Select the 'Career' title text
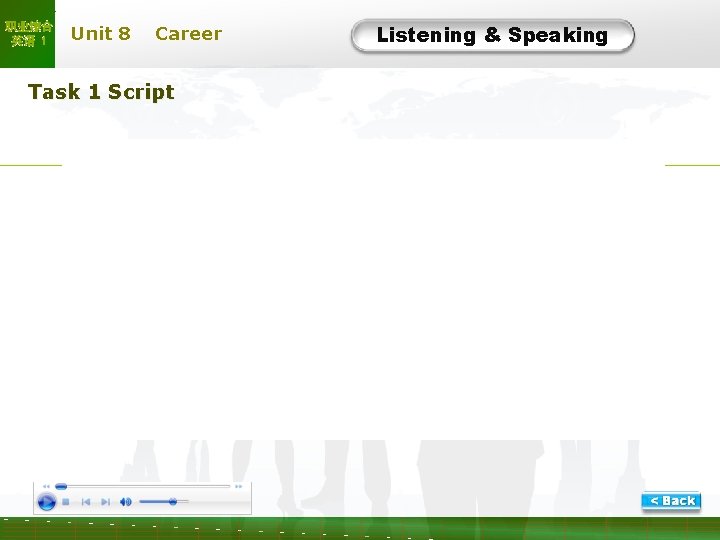The height and width of the screenshot is (540, 720). pyautogui.click(x=188, y=34)
